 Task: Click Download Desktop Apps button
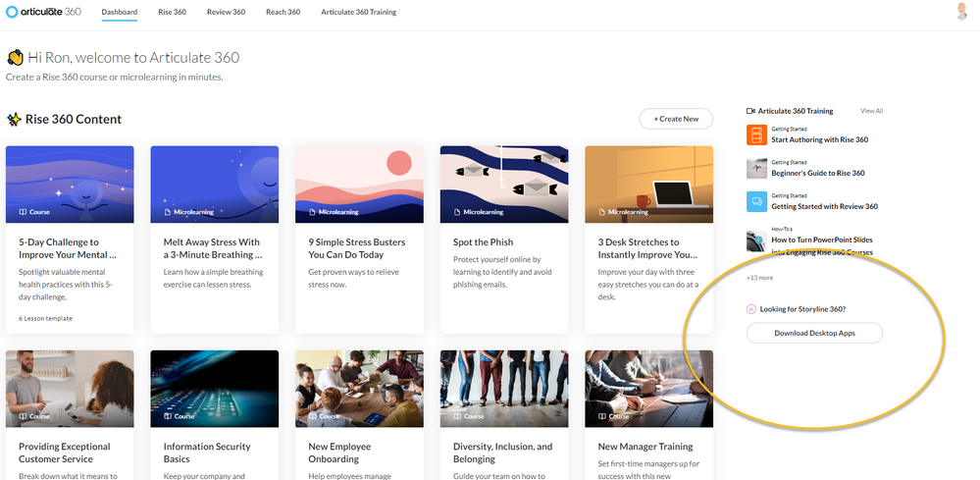coord(814,333)
